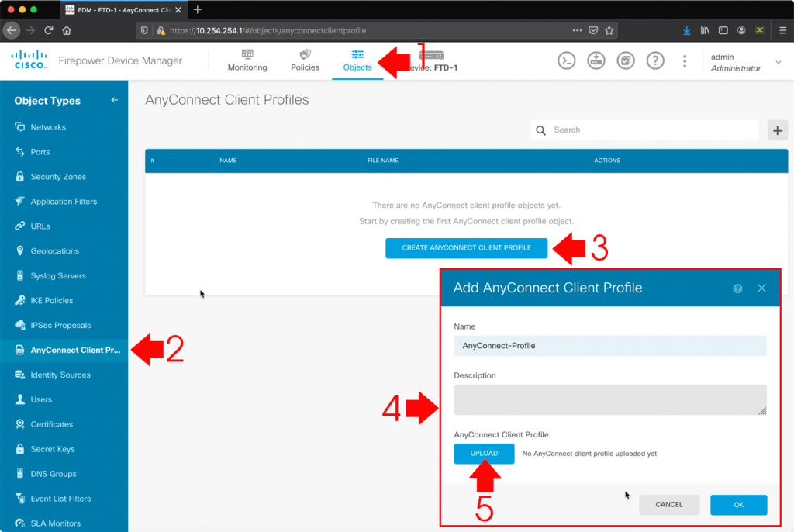The height and width of the screenshot is (532, 794).
Task: Bookmark this page with star icon
Action: [x=609, y=30]
